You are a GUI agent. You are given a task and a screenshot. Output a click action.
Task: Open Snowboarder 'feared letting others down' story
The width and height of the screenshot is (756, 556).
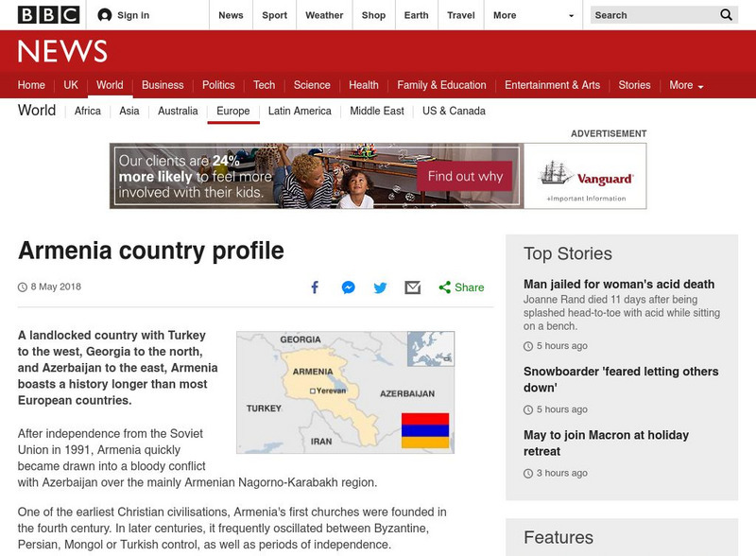621,379
